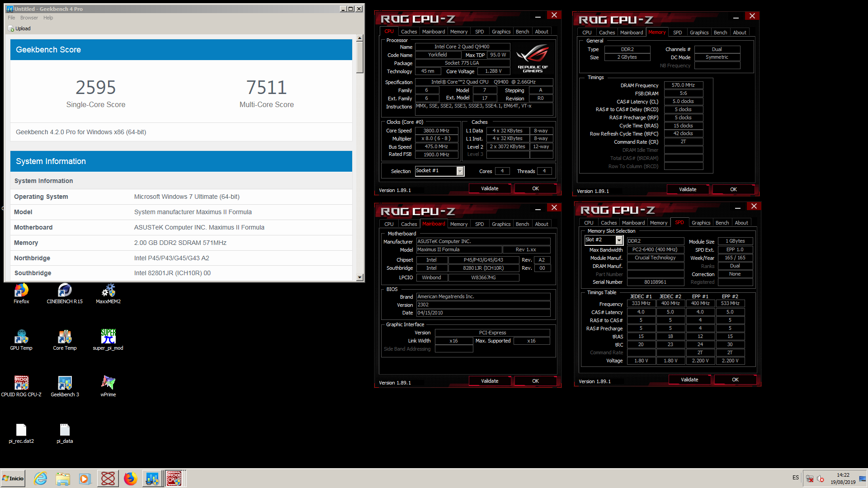
Task: Click Validate in the CPU tab window
Action: tap(490, 188)
